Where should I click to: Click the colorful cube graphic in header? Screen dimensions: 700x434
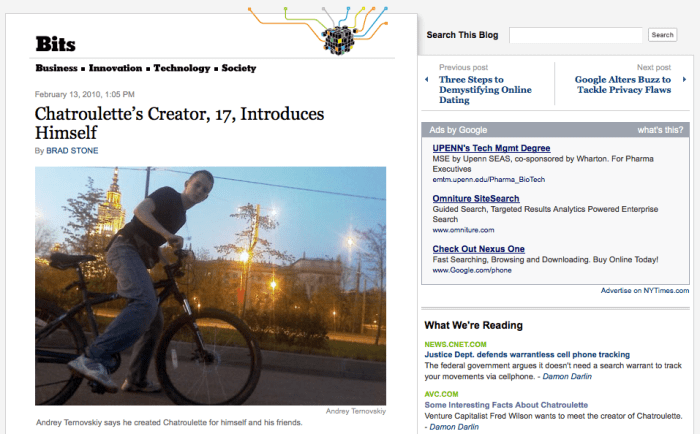[x=340, y=40]
